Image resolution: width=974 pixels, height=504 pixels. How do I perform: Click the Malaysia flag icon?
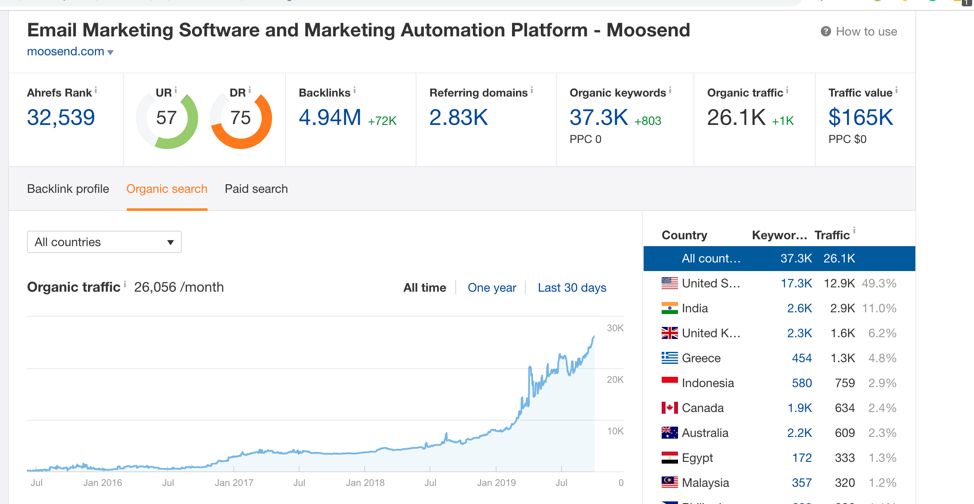coord(670,483)
